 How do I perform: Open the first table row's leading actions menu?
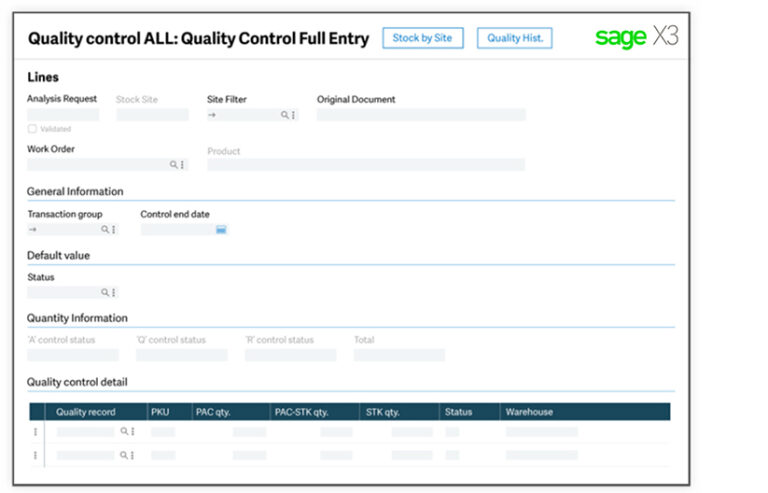click(37, 432)
